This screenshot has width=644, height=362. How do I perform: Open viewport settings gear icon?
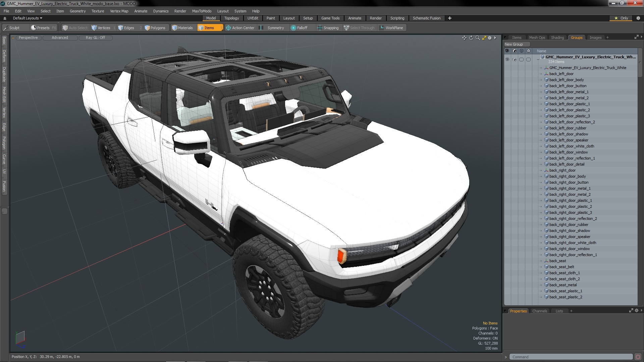(x=490, y=38)
